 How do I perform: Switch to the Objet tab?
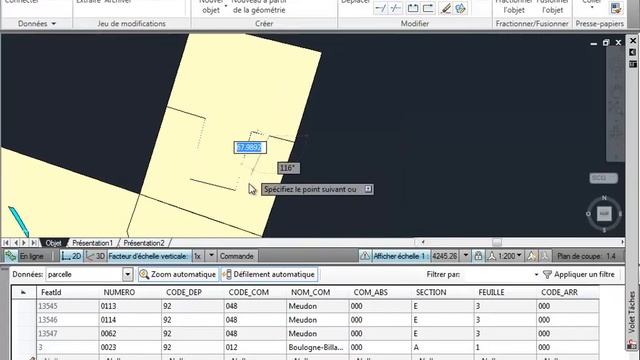[53, 243]
